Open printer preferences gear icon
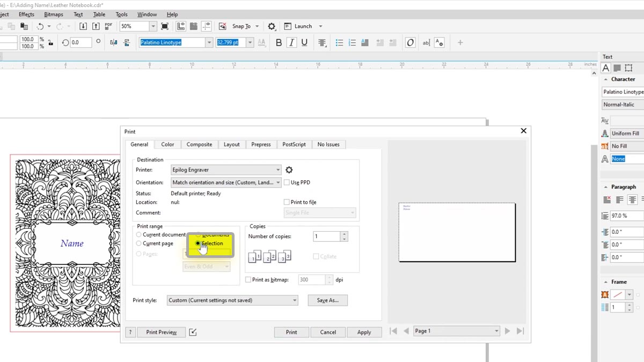 pyautogui.click(x=289, y=170)
